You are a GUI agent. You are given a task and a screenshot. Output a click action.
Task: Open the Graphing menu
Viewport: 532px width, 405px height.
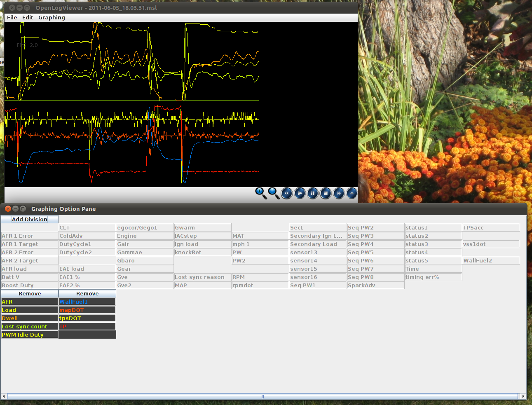(x=52, y=17)
